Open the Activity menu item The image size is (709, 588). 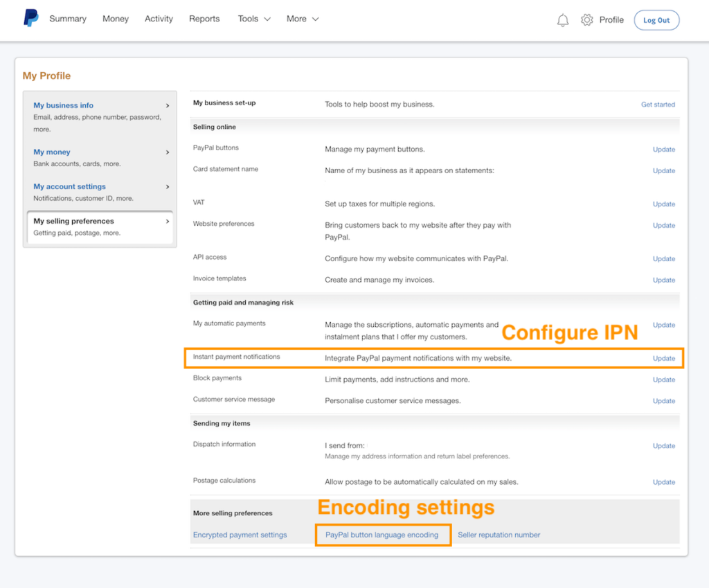159,19
